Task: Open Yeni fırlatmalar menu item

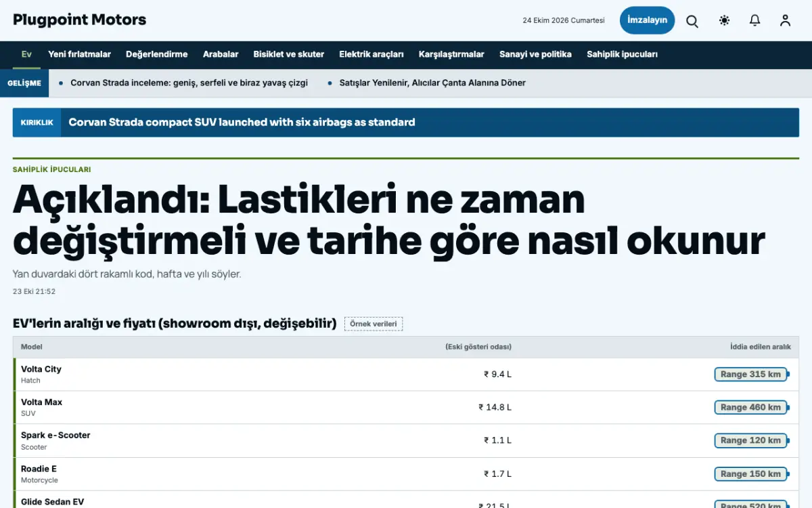Action: (79, 54)
